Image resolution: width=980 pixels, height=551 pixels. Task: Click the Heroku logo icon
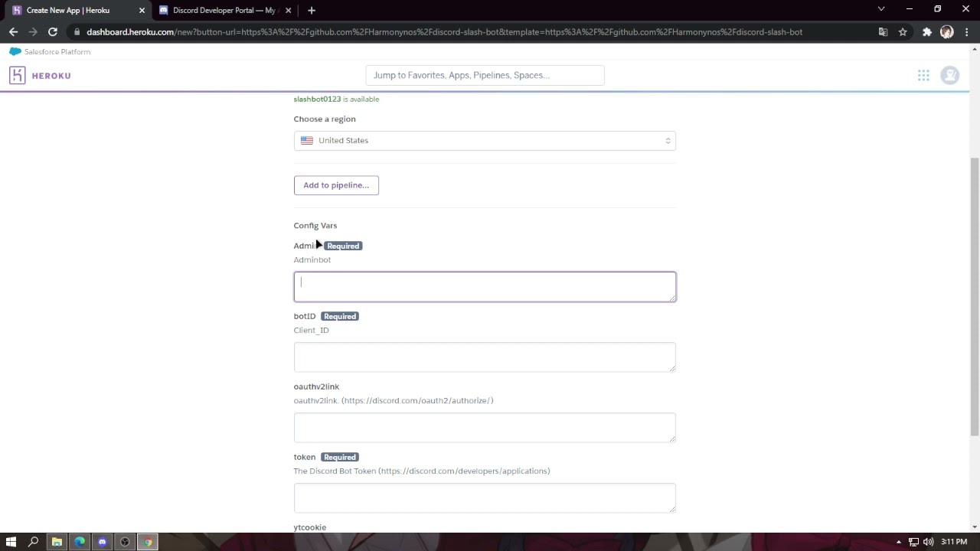pyautogui.click(x=17, y=75)
